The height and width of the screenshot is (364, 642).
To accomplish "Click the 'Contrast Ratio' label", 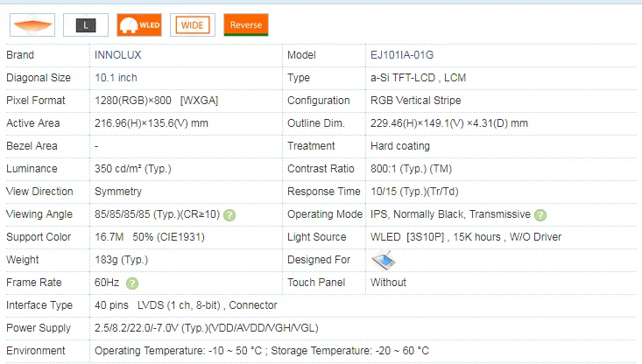I will [321, 169].
